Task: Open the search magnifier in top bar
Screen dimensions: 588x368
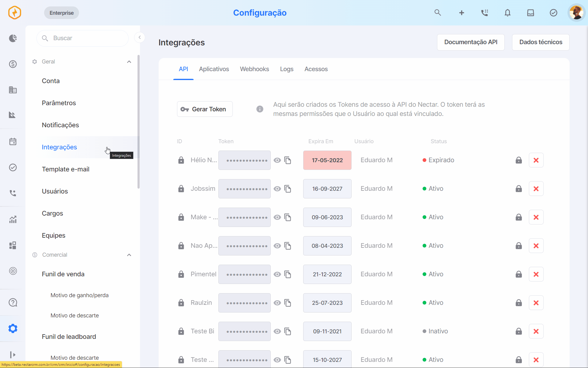Action: [438, 13]
